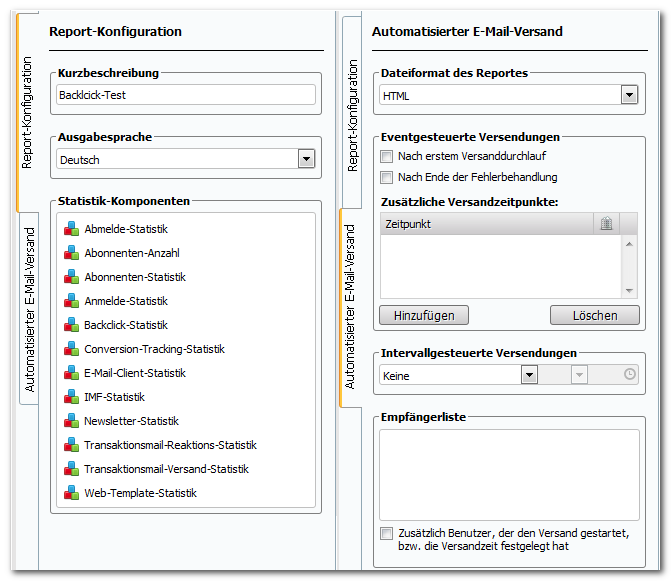Select Backclick-Statistik text in list
671x581 pixels.
click(126, 325)
